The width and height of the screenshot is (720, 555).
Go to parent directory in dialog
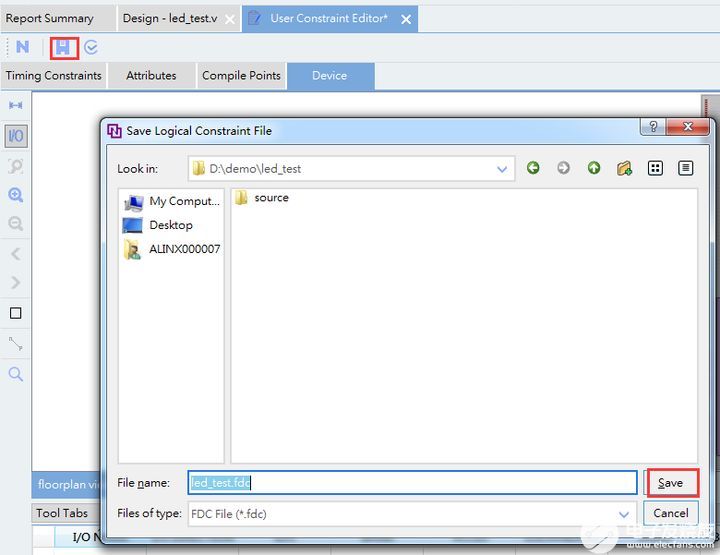(594, 168)
